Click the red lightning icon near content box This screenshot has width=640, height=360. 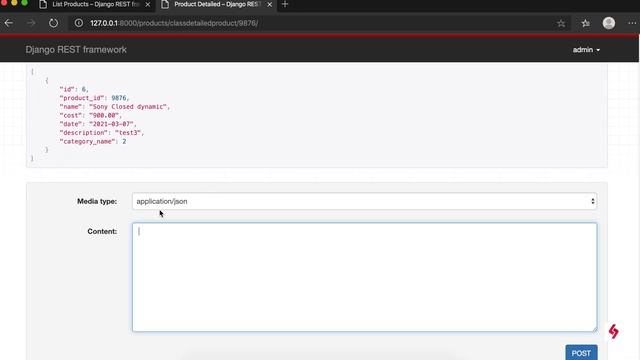(613, 331)
